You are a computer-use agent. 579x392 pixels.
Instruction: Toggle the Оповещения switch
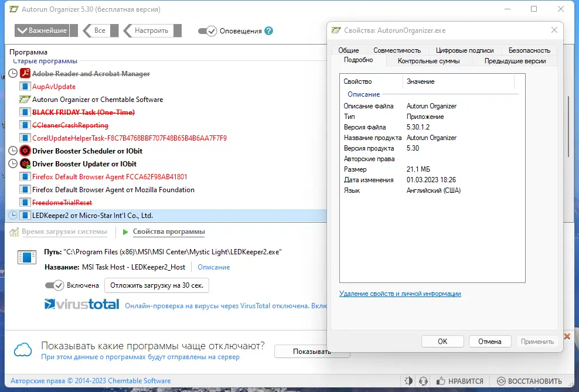(x=207, y=31)
